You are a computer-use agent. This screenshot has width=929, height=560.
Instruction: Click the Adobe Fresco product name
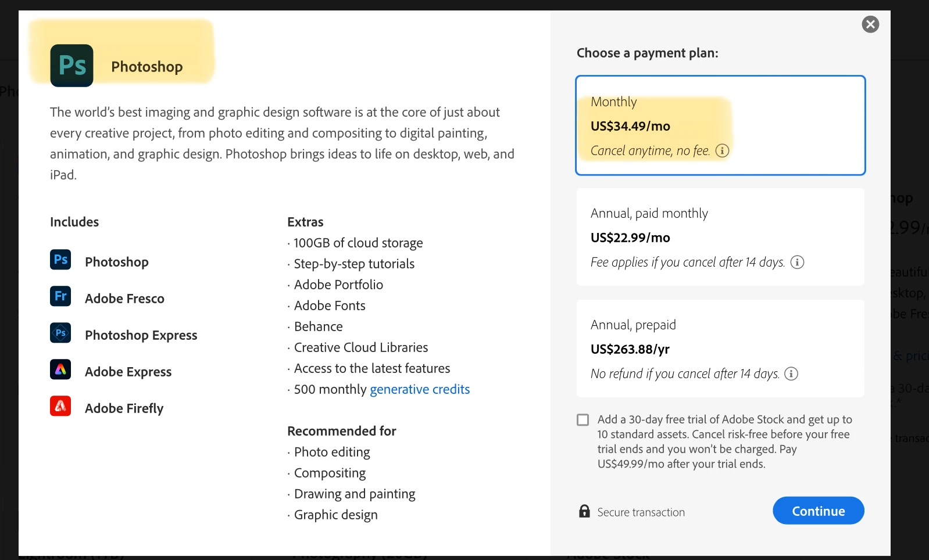click(x=124, y=299)
